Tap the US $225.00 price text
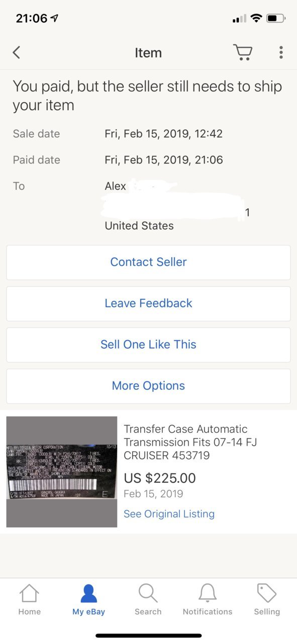 click(160, 478)
